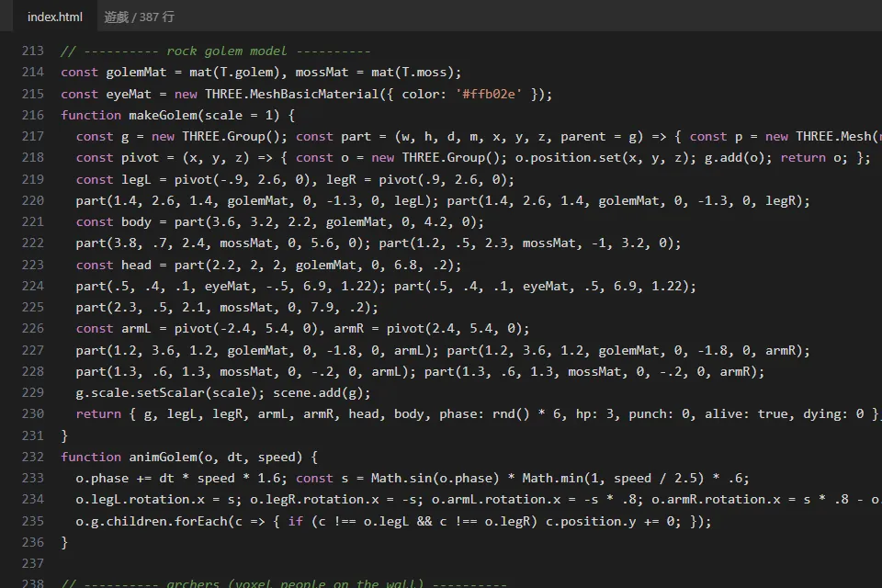
Task: Select line number 231 in the gutter
Action: [x=33, y=435]
